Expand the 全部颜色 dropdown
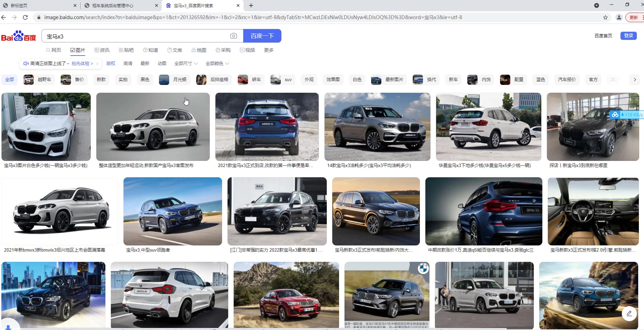Viewport: 644px width, 330px height. point(217,63)
